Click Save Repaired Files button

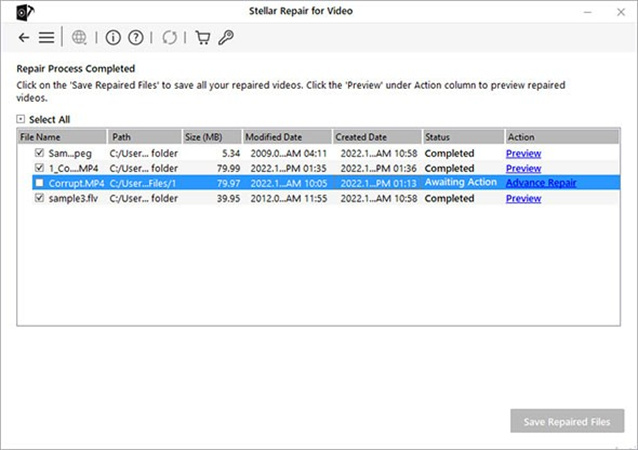[x=567, y=422]
